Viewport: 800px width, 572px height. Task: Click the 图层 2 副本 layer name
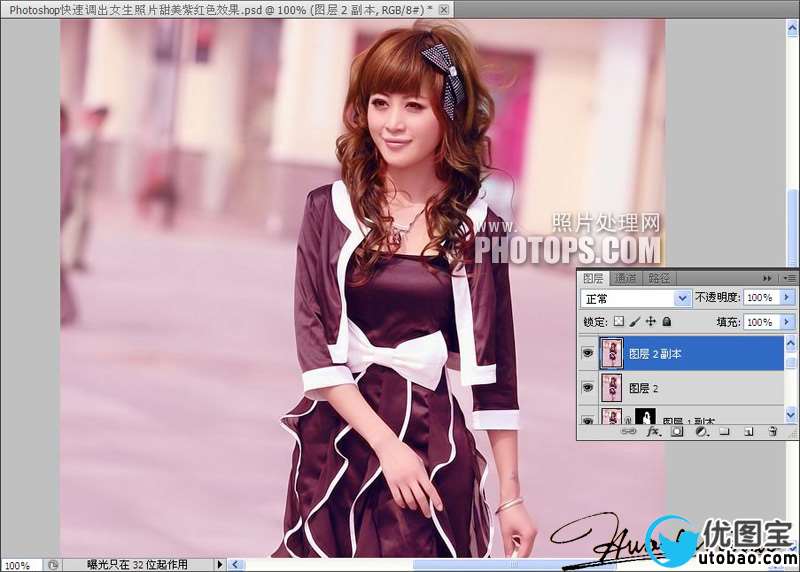[655, 354]
